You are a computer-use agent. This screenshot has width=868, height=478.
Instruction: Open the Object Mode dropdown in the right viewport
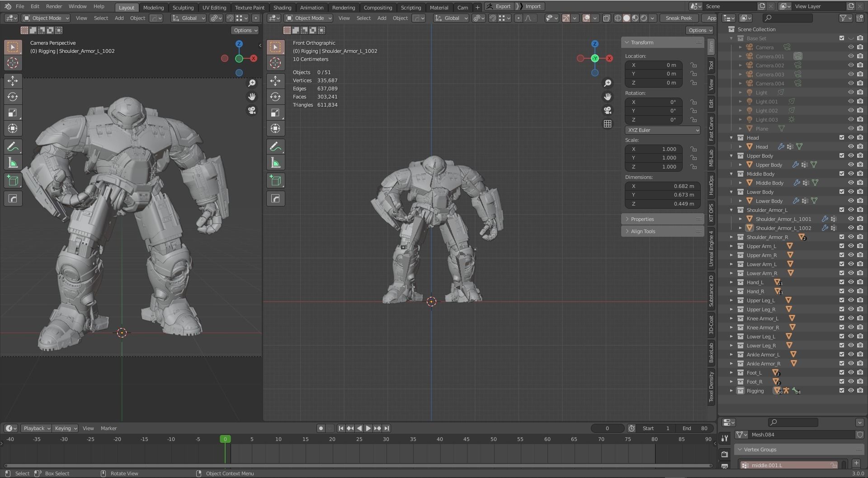coord(309,18)
